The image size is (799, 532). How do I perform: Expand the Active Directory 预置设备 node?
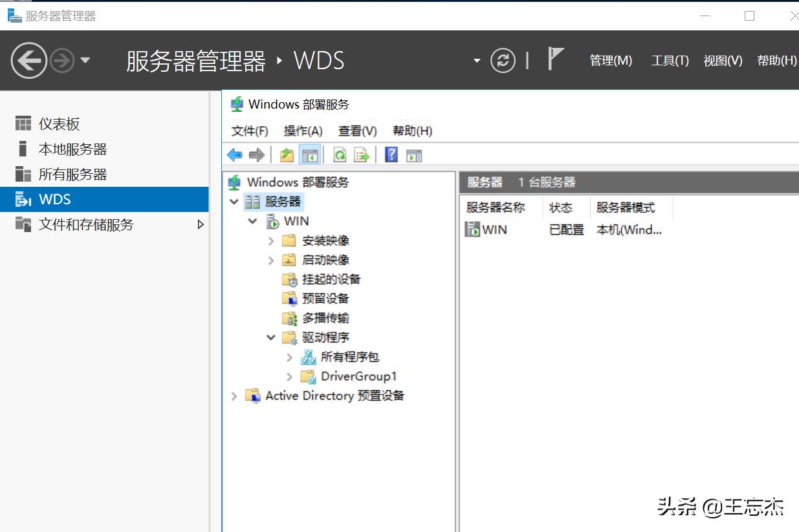point(234,396)
